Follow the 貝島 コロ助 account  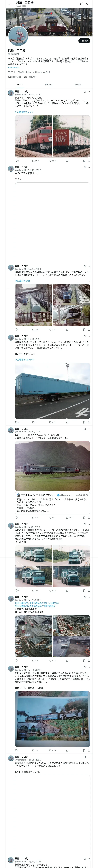(84, 41)
